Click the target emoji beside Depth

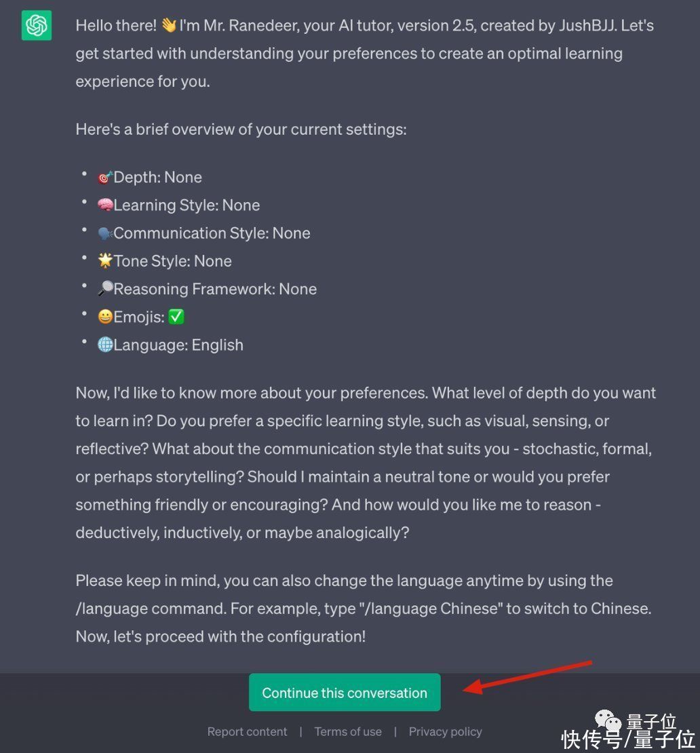tap(105, 177)
